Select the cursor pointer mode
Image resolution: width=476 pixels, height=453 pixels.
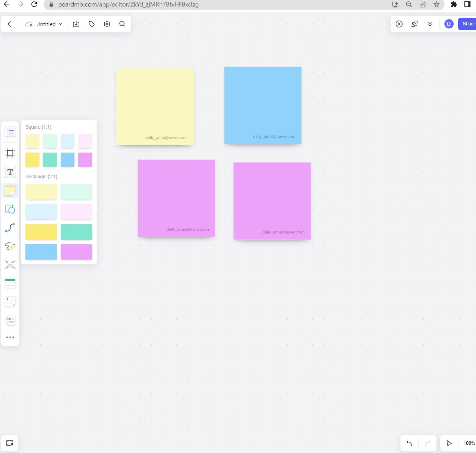pos(449,443)
